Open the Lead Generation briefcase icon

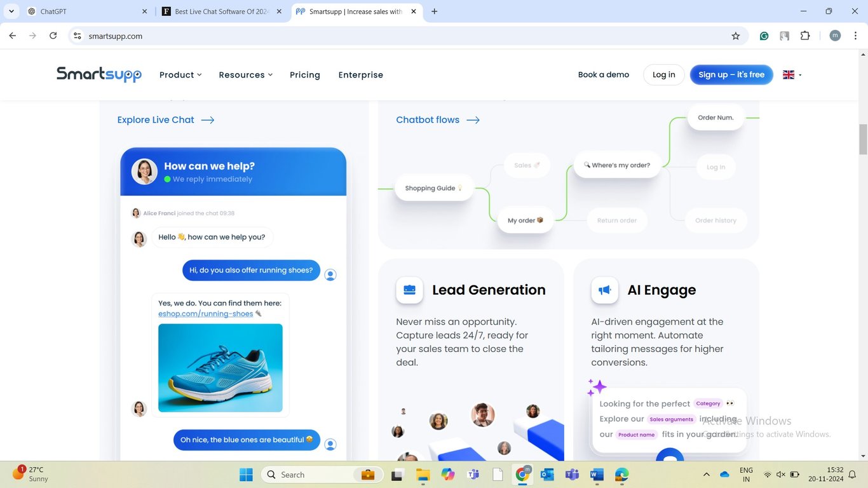point(409,290)
